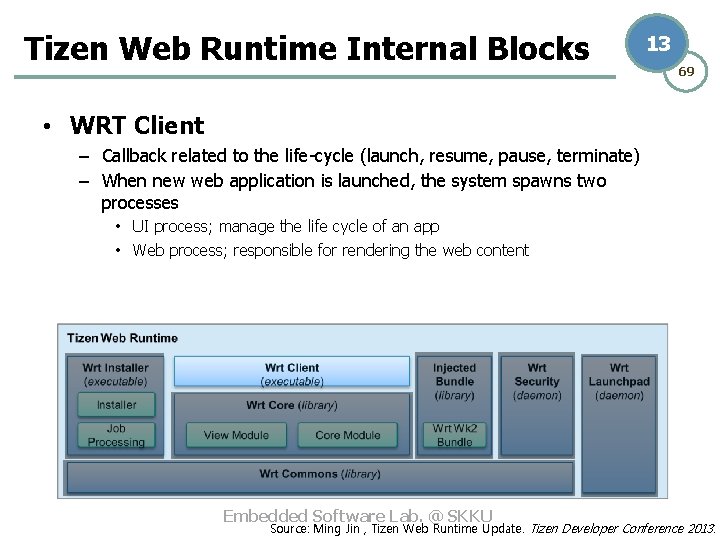Click the slide number 13 circle
The width and height of the screenshot is (720, 540).
658,43
